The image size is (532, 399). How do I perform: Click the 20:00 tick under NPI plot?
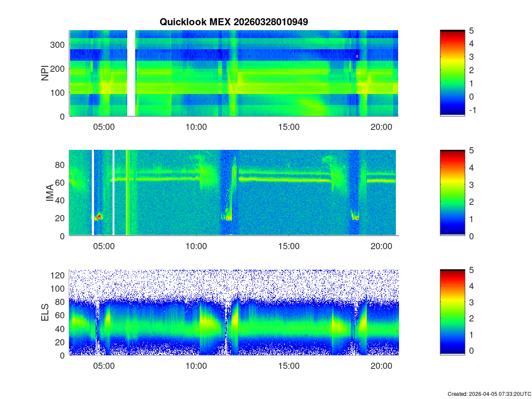(x=381, y=127)
